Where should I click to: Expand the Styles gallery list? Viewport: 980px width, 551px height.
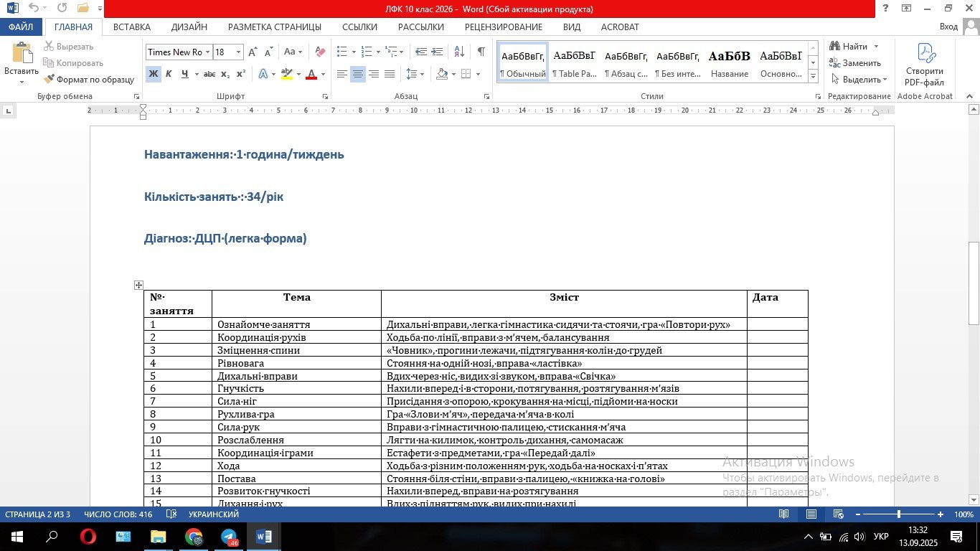[x=813, y=75]
